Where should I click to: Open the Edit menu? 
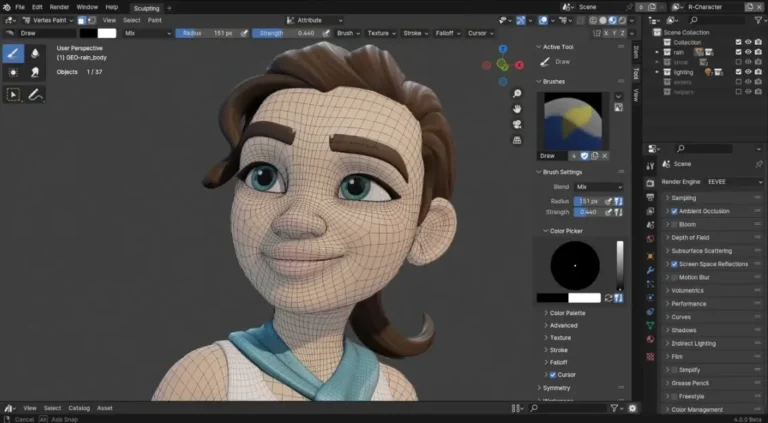point(37,7)
